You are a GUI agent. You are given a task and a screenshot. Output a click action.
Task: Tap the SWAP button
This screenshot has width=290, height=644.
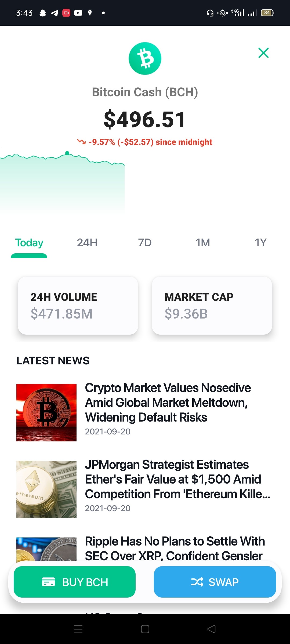[x=215, y=582]
